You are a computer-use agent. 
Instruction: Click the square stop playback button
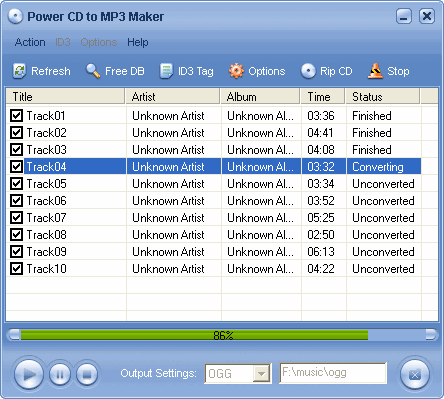[x=87, y=375]
